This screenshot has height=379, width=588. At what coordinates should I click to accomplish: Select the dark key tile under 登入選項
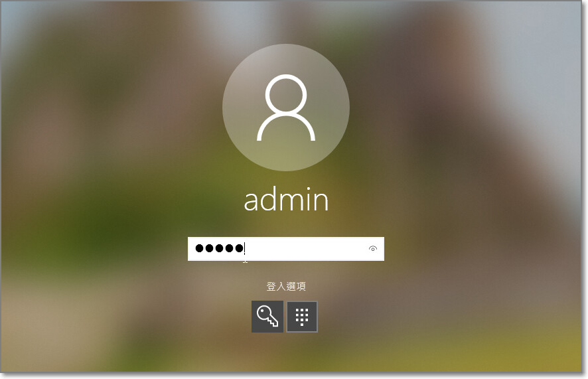[267, 317]
